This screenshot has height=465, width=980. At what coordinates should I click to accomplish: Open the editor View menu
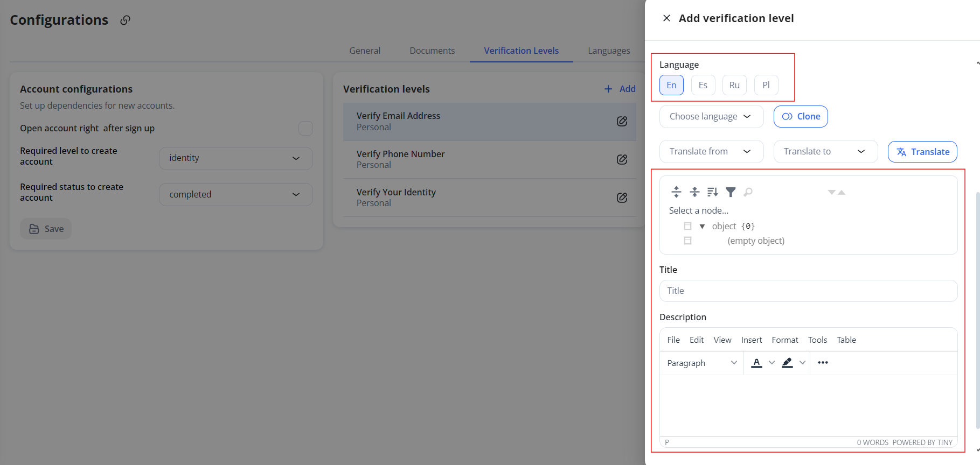click(x=722, y=340)
